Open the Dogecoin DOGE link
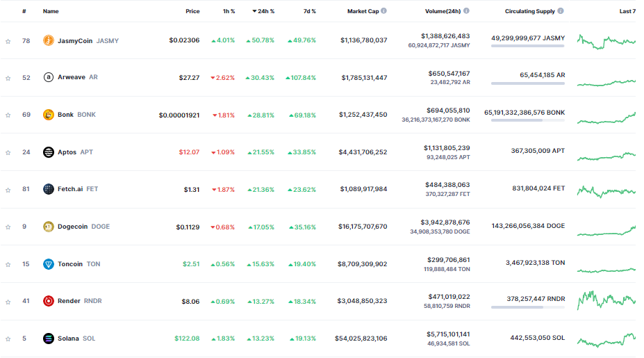The height and width of the screenshot is (358, 644). point(84,227)
